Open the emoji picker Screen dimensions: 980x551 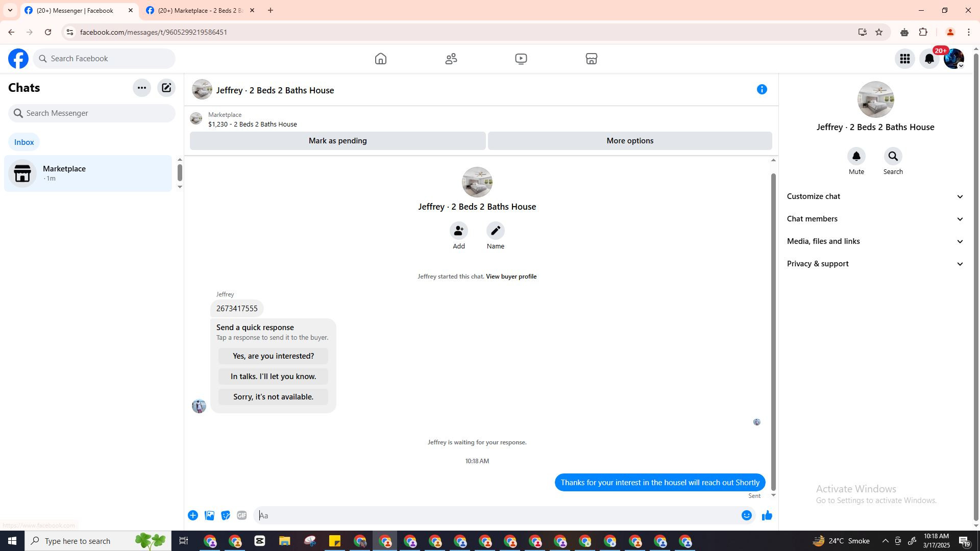point(746,515)
